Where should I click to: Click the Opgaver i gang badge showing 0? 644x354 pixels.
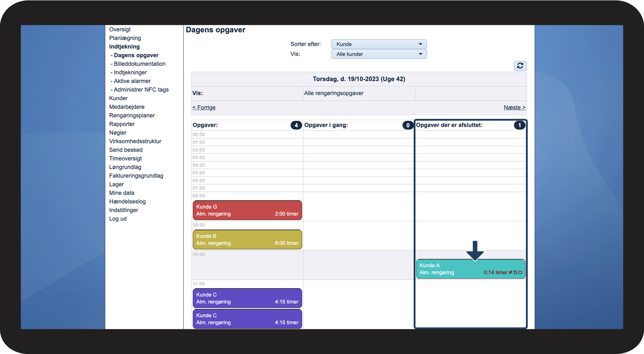(408, 125)
